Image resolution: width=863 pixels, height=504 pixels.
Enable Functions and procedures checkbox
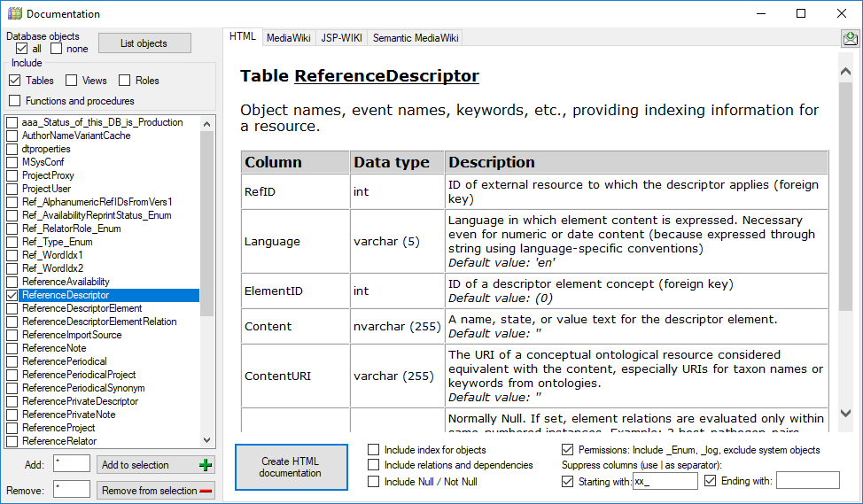coord(15,101)
